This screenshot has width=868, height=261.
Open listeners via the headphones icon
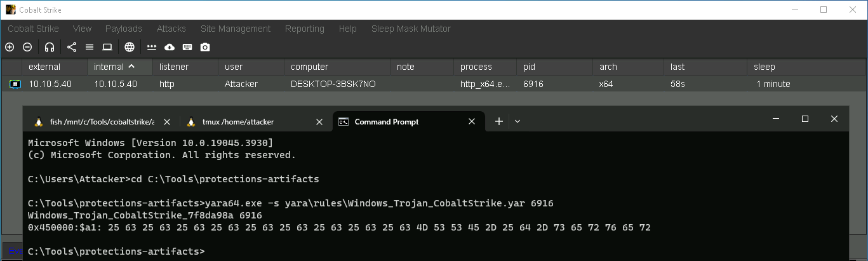tap(50, 47)
